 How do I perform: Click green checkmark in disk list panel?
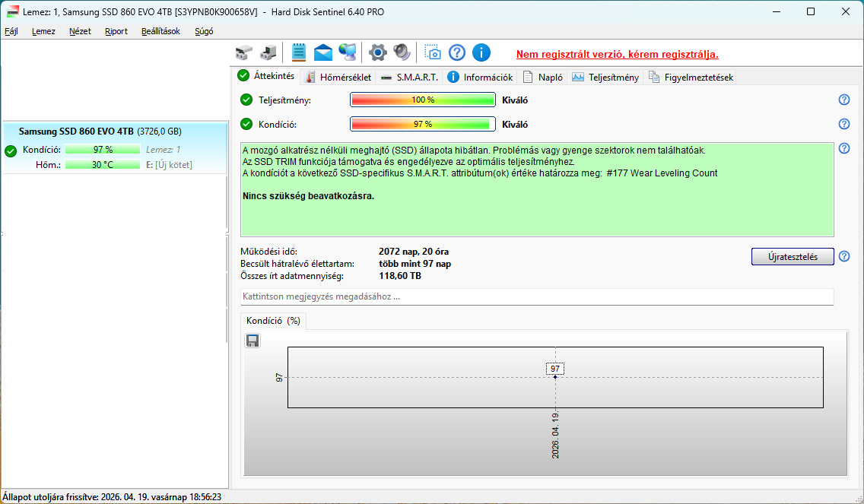coord(11,151)
